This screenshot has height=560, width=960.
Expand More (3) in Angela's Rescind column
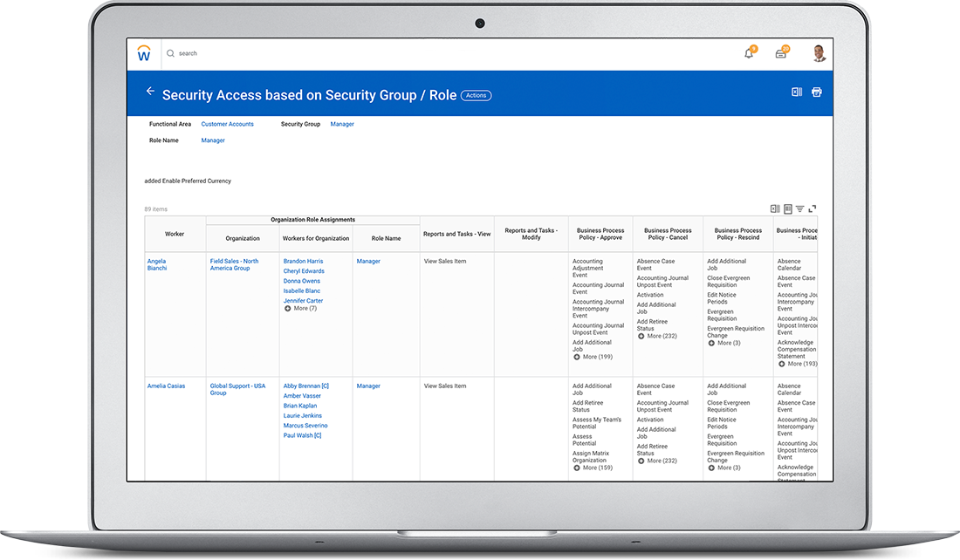tap(724, 344)
